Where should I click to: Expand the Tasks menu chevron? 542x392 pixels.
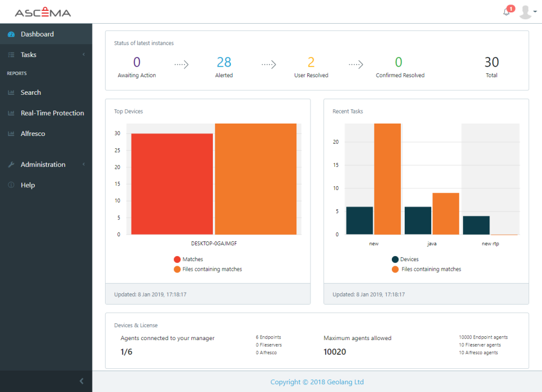point(83,54)
